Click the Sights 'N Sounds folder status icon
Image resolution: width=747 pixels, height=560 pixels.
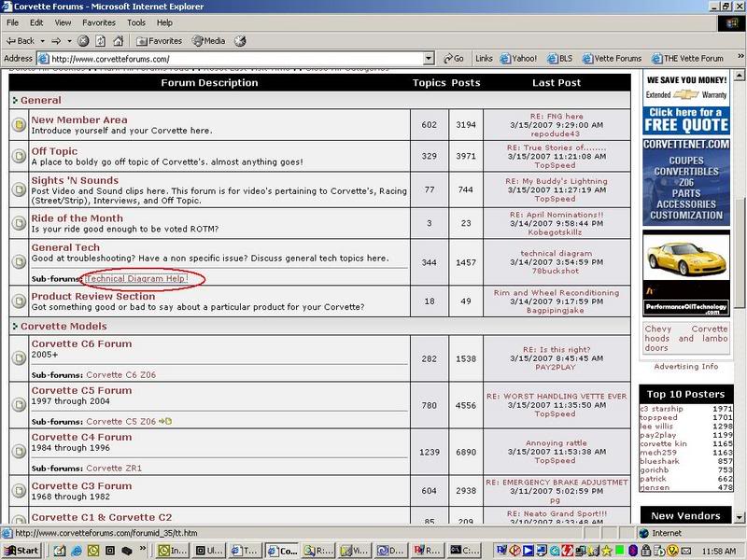(19, 189)
